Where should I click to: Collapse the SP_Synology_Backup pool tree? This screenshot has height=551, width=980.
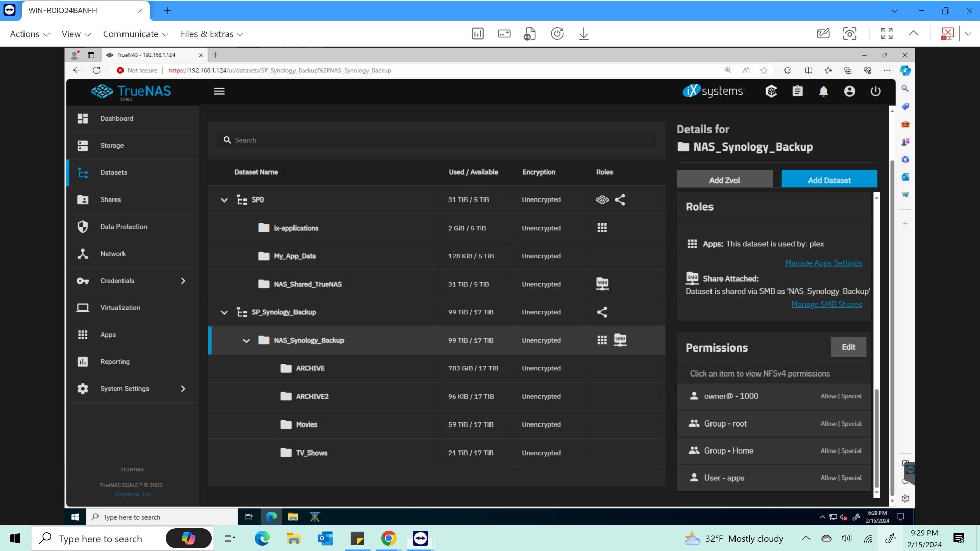point(224,312)
